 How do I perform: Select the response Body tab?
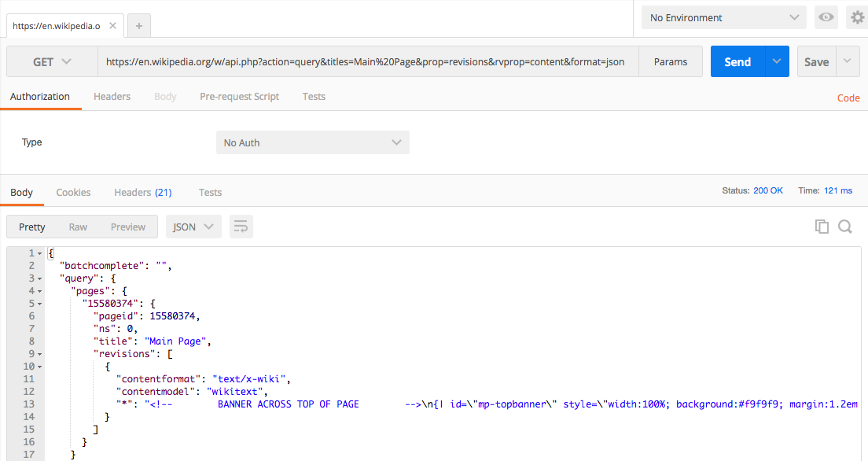point(21,192)
